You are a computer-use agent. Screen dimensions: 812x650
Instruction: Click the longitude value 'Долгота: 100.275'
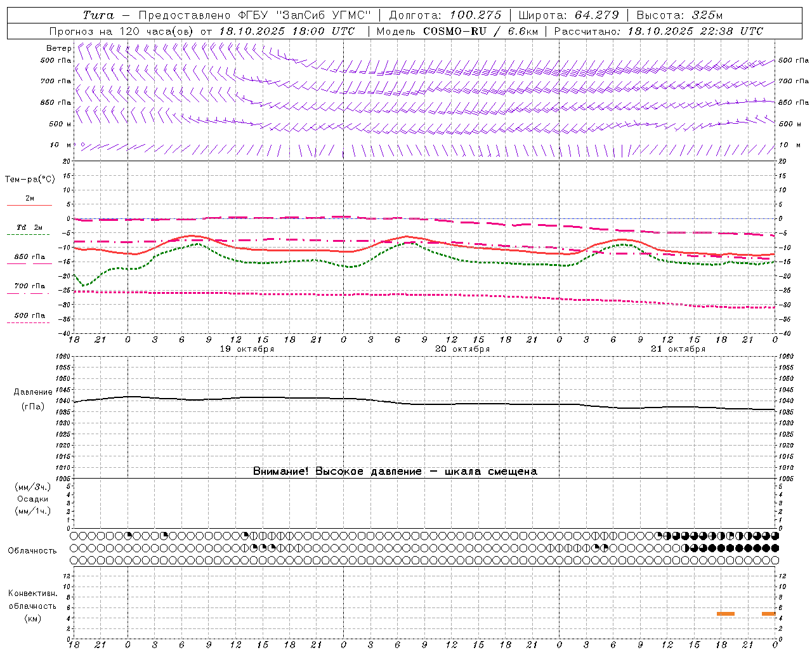click(x=445, y=15)
